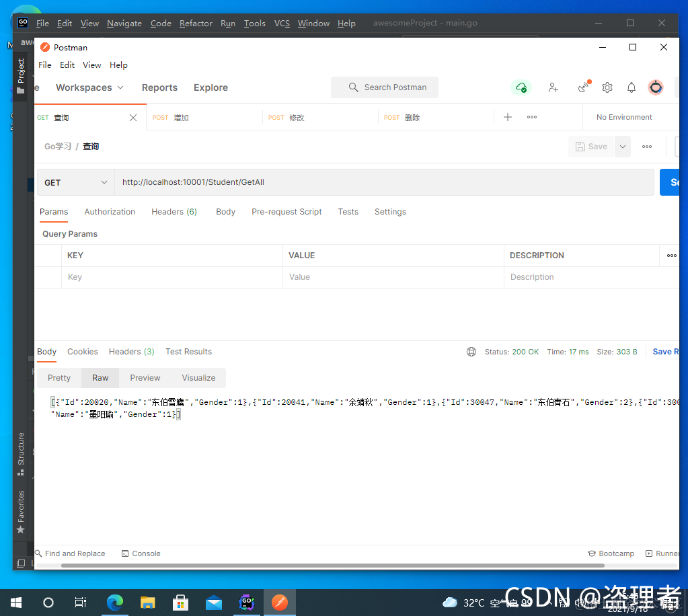Screen dimensions: 688x616
Task: Open the request Settings tab
Action: click(x=390, y=211)
